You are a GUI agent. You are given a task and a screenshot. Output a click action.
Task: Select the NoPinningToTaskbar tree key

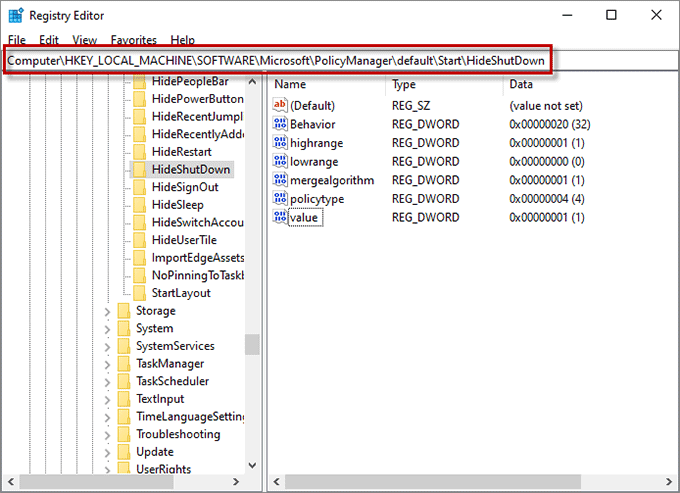[197, 275]
